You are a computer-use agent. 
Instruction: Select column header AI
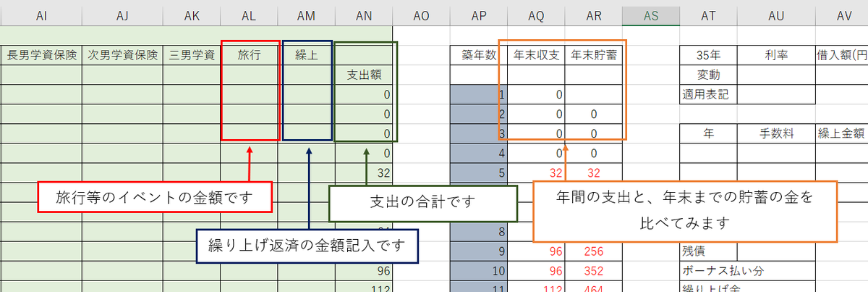pyautogui.click(x=41, y=15)
